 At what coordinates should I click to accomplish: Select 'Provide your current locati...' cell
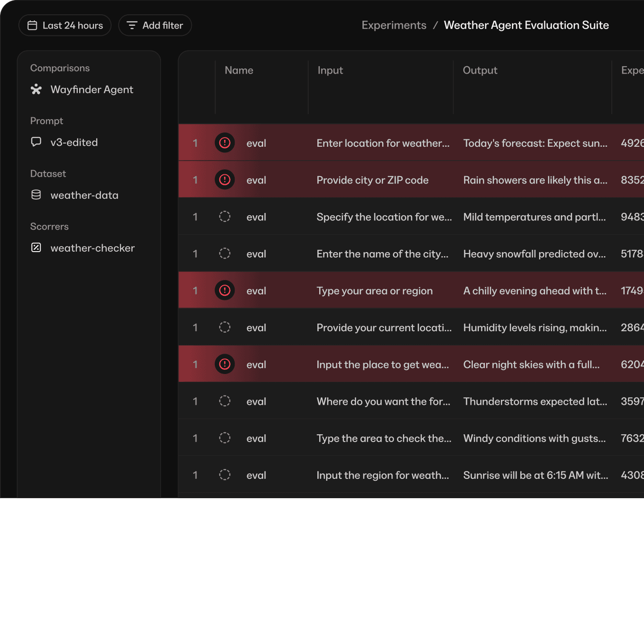384,328
